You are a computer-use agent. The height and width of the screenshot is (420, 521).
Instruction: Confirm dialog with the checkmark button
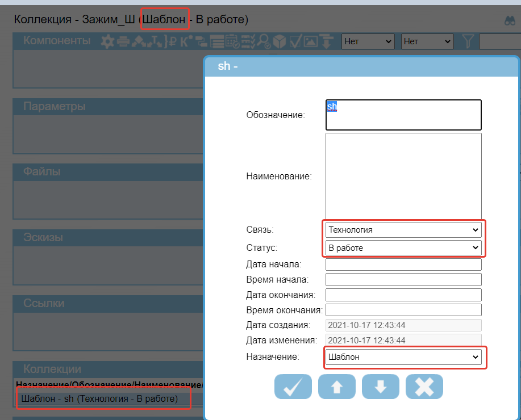tap(293, 387)
